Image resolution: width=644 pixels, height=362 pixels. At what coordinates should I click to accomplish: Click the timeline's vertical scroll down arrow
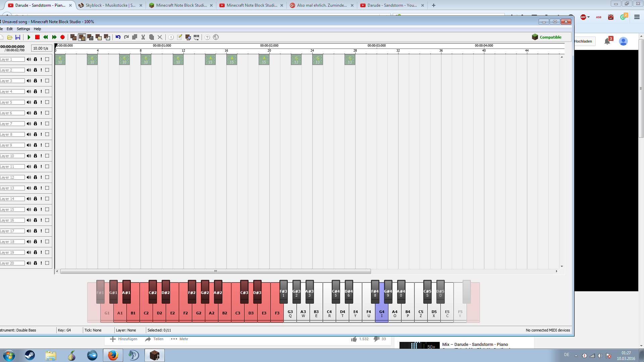point(562,266)
